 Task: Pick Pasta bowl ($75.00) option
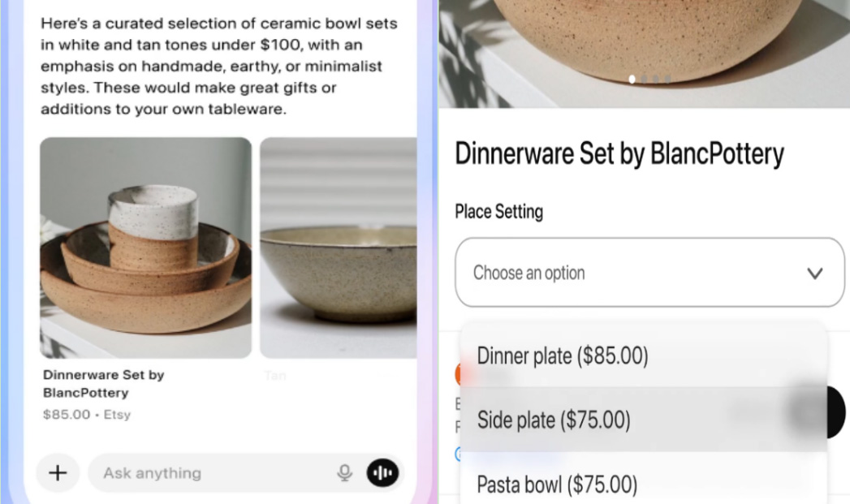[x=557, y=485]
